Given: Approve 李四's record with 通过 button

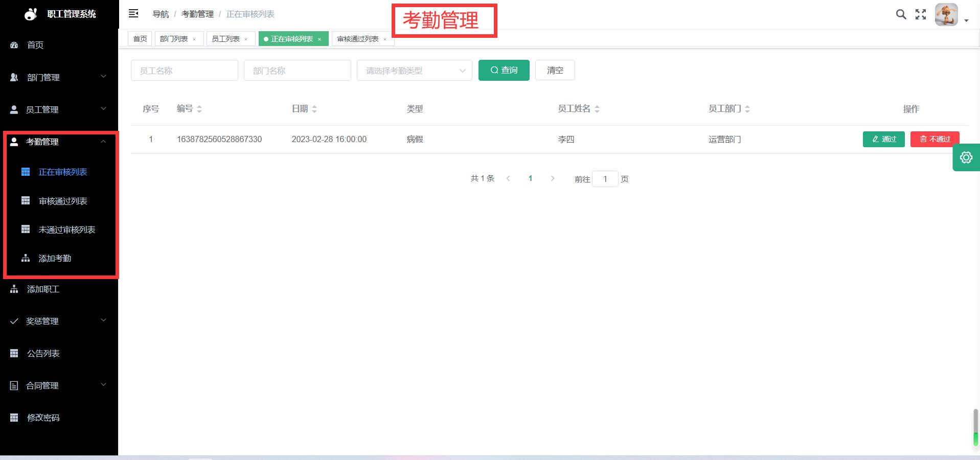Looking at the screenshot, I should pyautogui.click(x=883, y=139).
